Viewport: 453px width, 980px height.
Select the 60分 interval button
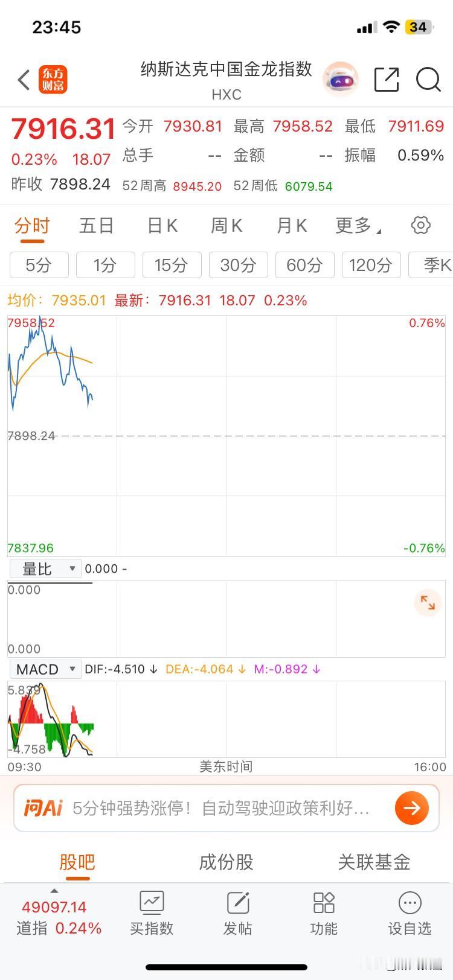tap(304, 265)
